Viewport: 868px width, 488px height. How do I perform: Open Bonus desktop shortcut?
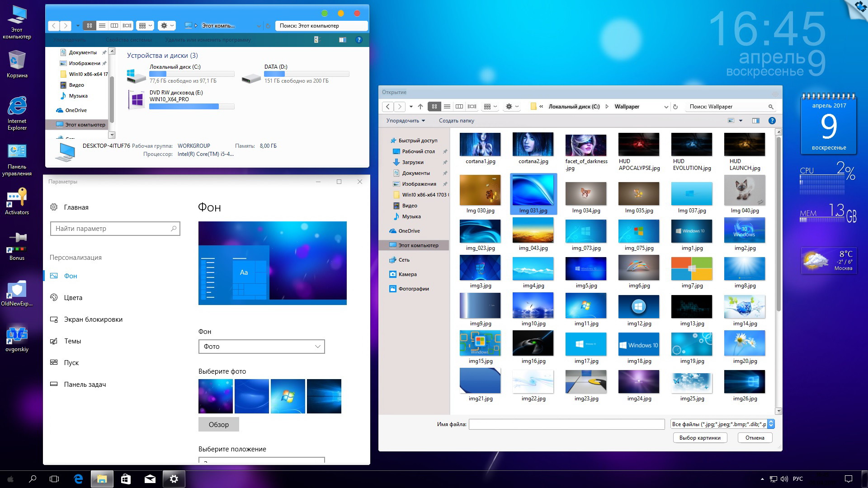coord(17,246)
